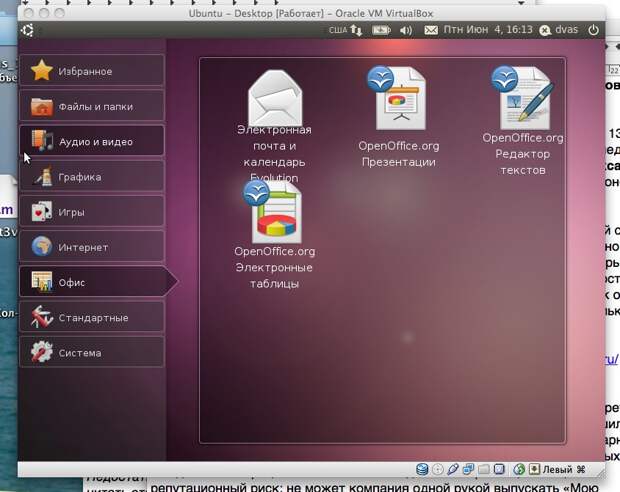Launch OpenOffice.org Редактор текстов

click(x=523, y=121)
